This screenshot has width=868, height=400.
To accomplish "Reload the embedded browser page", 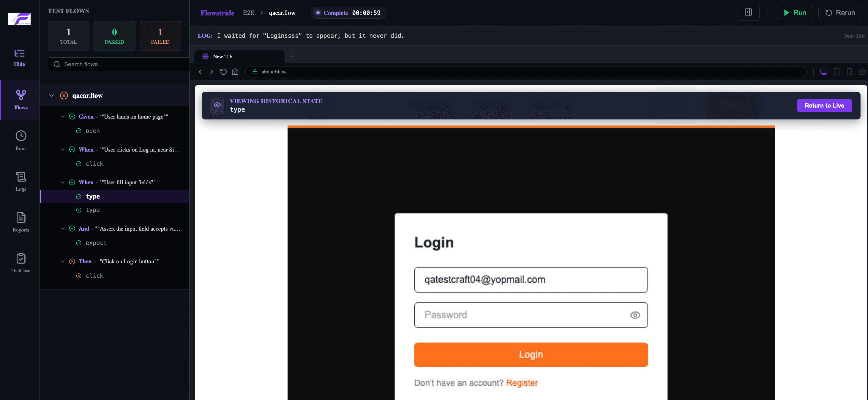I will [223, 72].
